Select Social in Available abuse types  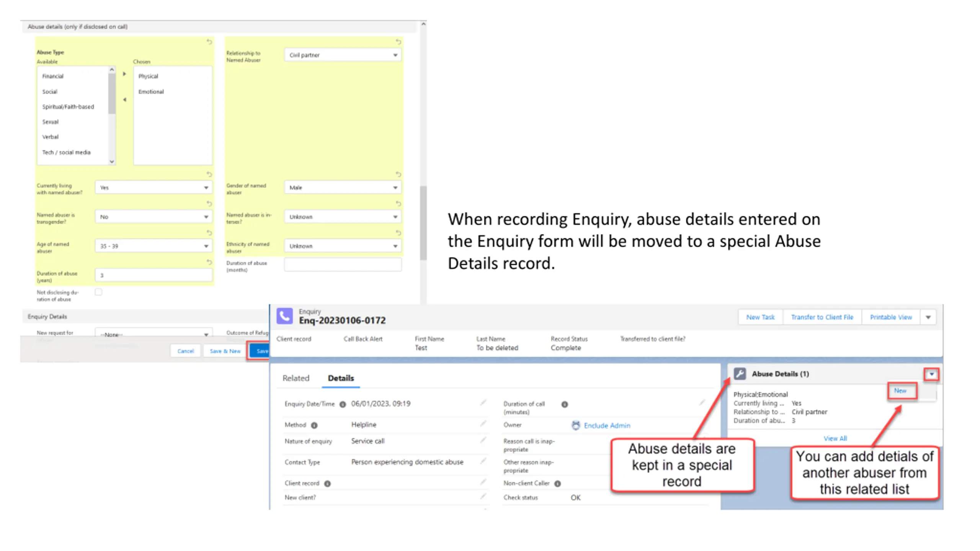pyautogui.click(x=50, y=91)
